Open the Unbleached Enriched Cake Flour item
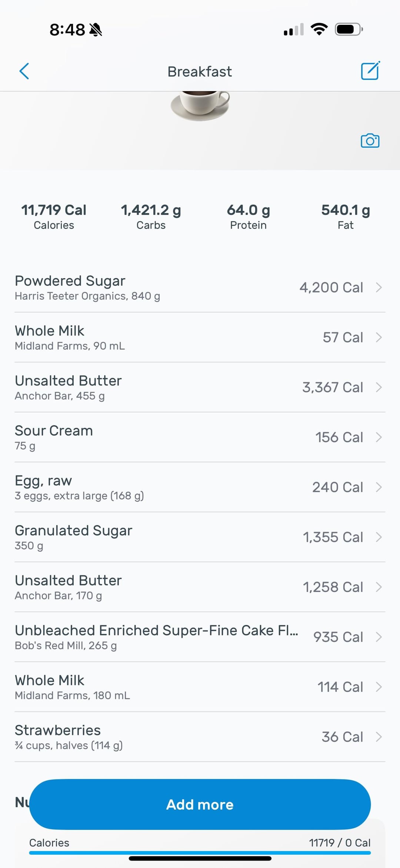This screenshot has height=868, width=400. [156, 637]
